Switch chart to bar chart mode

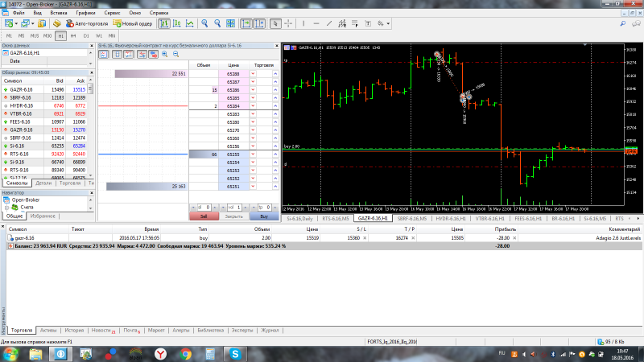click(164, 24)
